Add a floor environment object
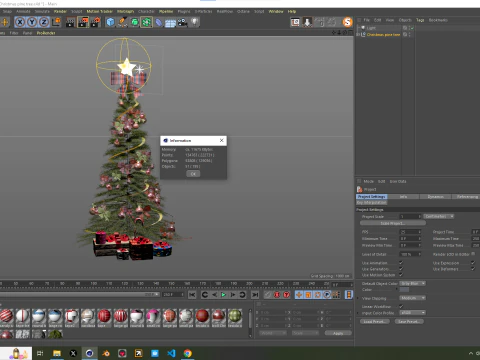The width and height of the screenshot is (480, 360). [170, 23]
